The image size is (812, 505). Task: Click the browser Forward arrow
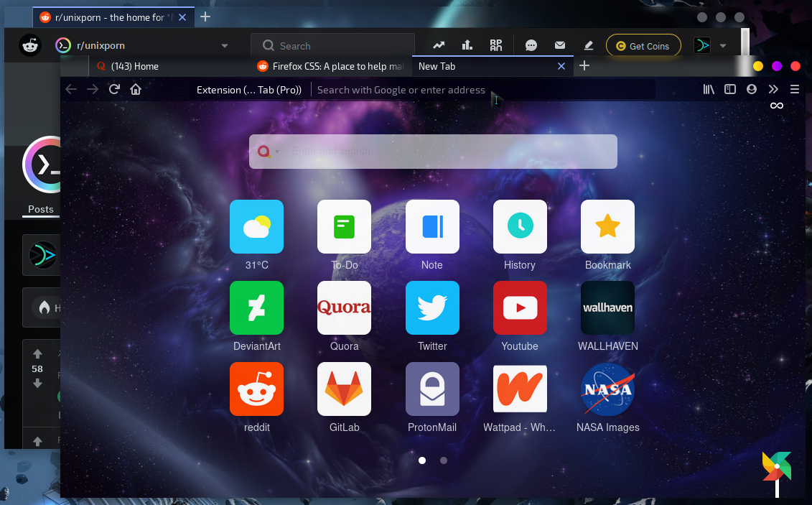pyautogui.click(x=93, y=89)
